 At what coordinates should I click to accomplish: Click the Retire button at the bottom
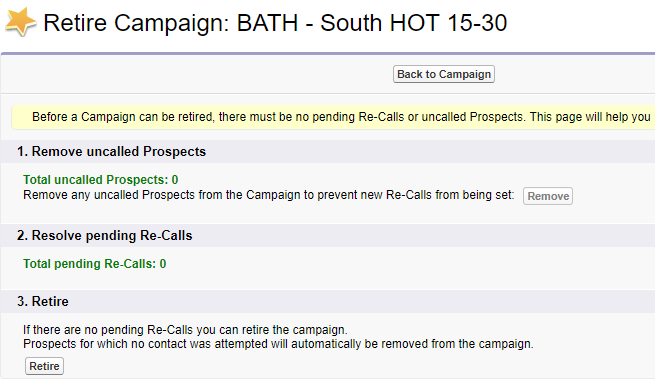click(x=44, y=366)
